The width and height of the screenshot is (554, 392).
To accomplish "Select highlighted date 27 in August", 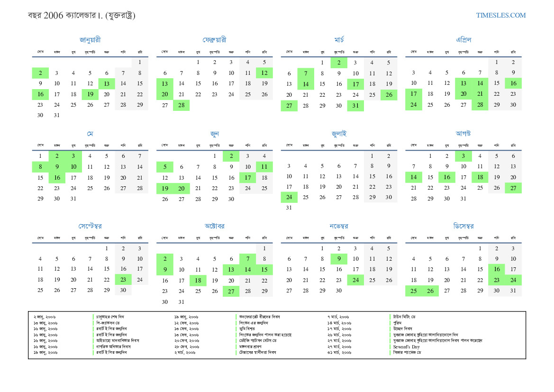I will point(513,188).
